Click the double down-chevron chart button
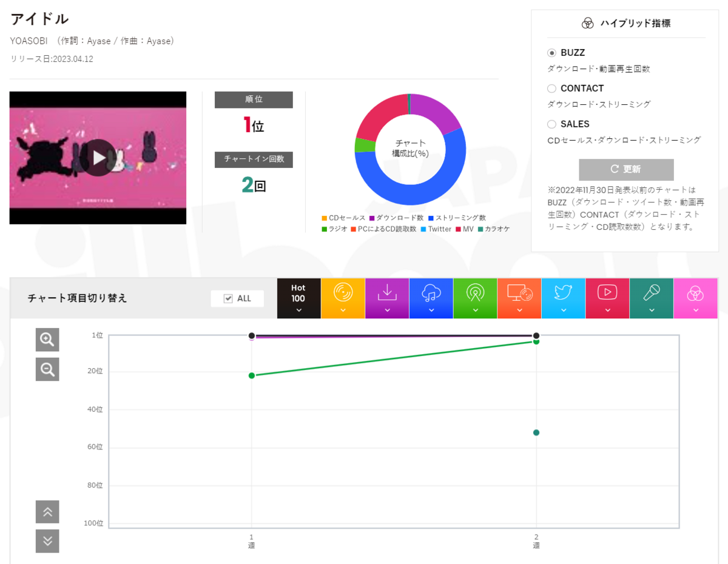 pos(47,541)
